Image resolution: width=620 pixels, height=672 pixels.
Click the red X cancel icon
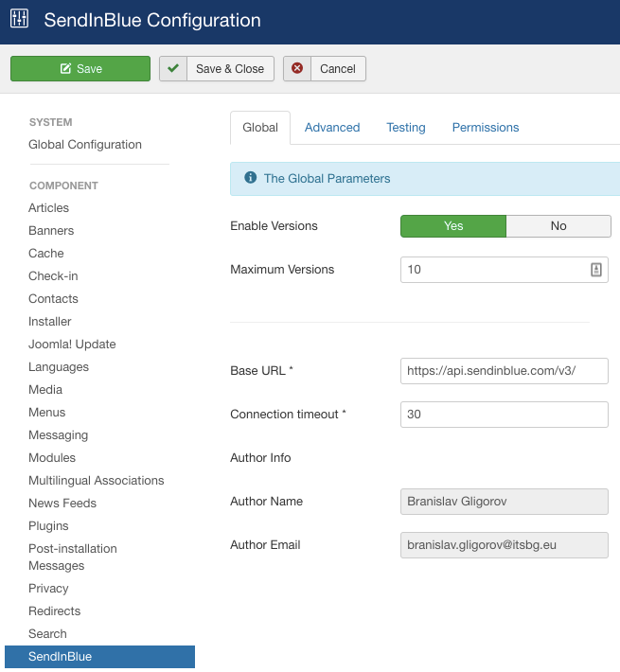coord(297,69)
